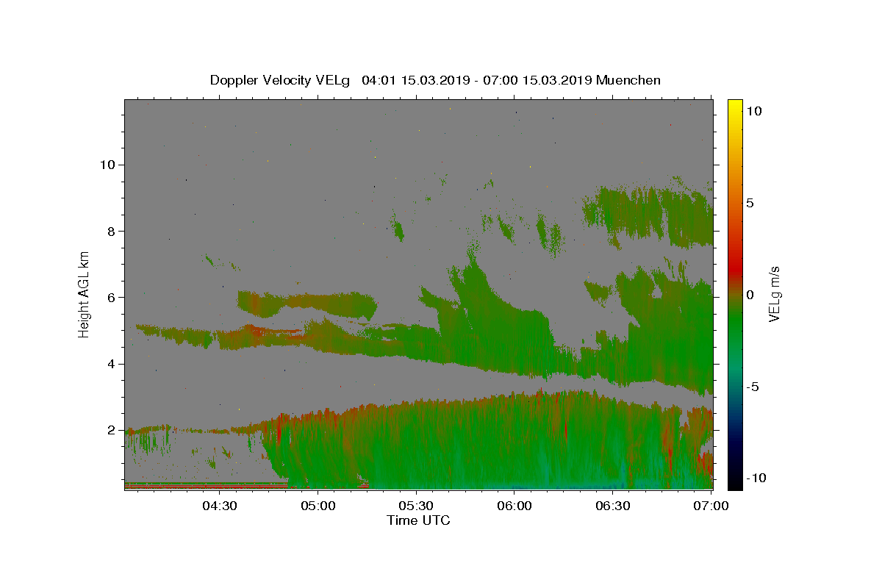
Task: Click the colorbar label -5
Action: click(x=753, y=387)
